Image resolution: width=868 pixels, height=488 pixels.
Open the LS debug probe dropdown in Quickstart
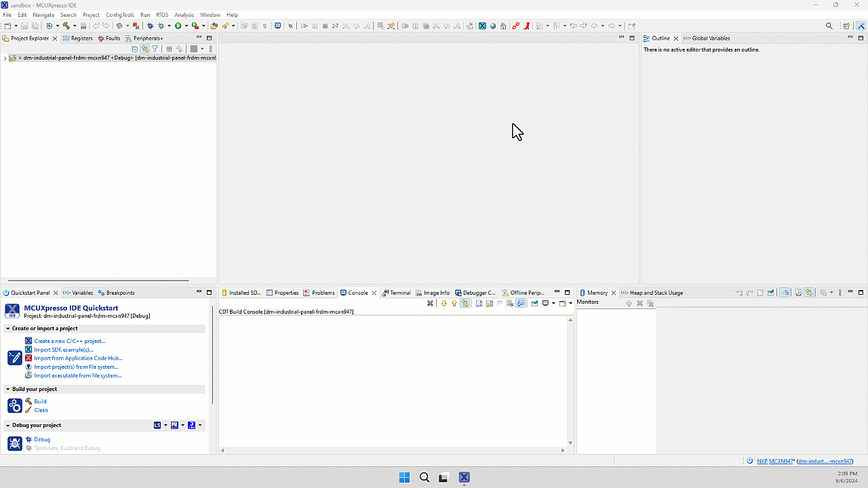pyautogui.click(x=165, y=425)
